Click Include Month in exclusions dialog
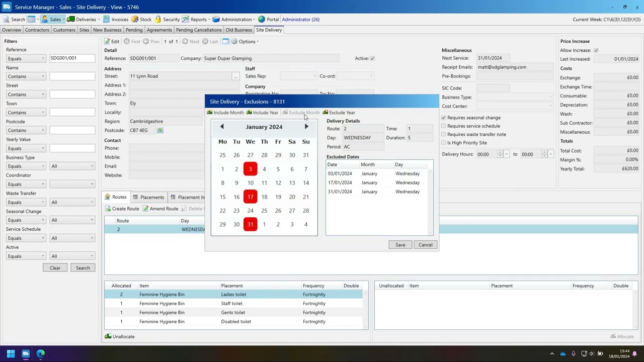This screenshot has width=644, height=362. tap(225, 113)
